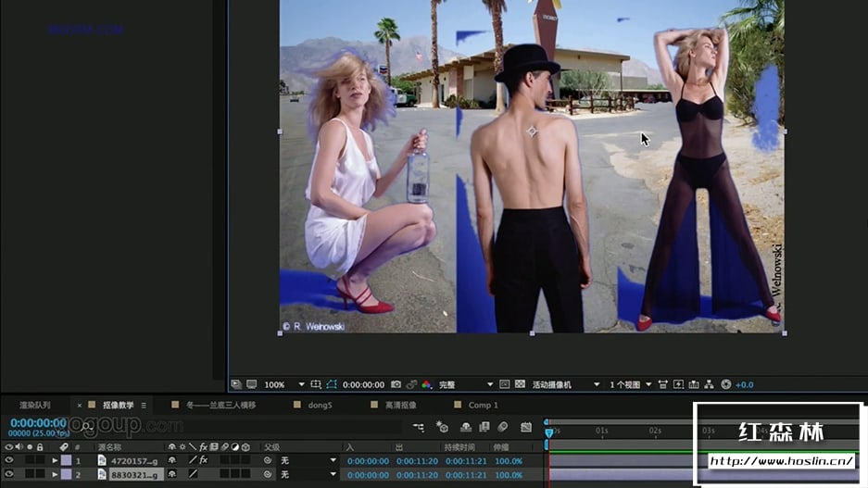
Task: Open the 活动摄像机 3D view dropdown
Action: (566, 384)
